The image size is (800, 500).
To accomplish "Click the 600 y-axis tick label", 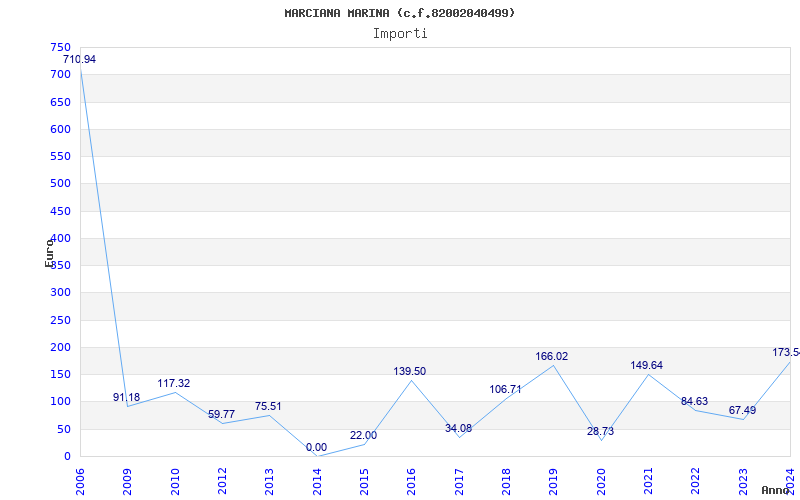I will (x=61, y=129).
